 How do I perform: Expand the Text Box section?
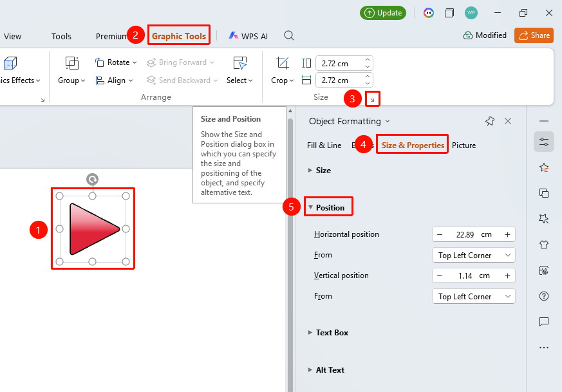point(328,333)
